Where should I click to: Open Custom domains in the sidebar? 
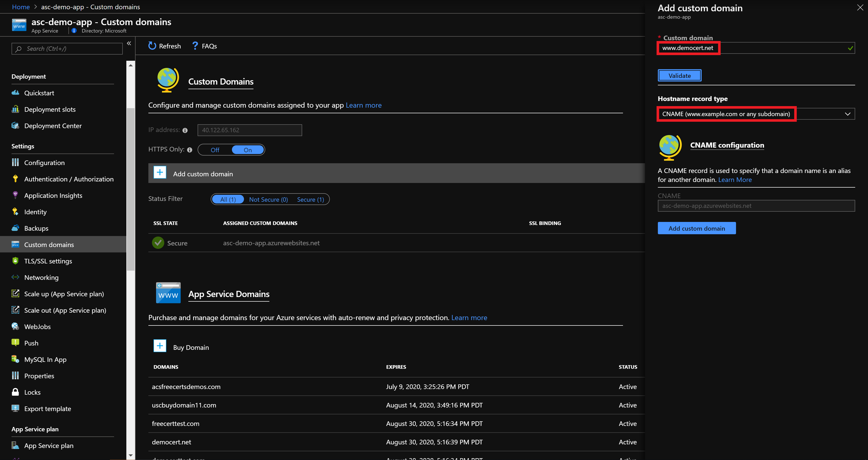coord(63,245)
